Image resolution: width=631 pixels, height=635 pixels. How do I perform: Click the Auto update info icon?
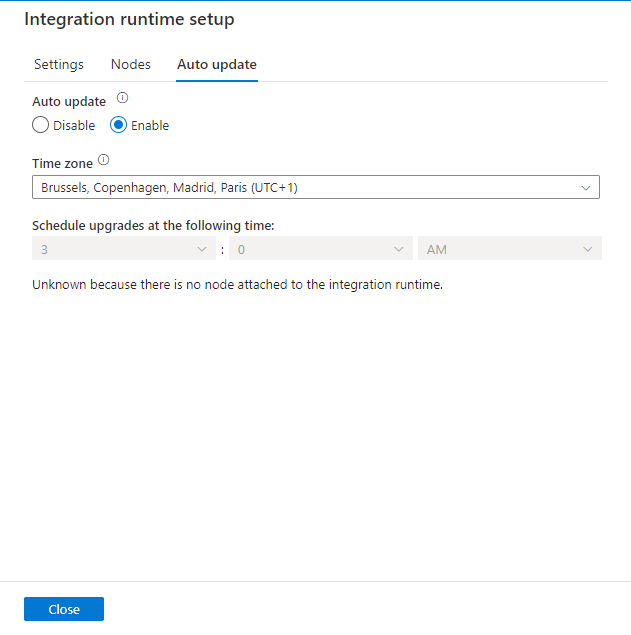coord(122,98)
